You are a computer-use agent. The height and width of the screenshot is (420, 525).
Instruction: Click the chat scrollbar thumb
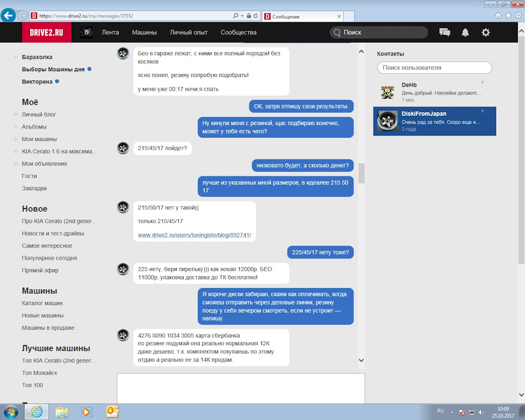361,173
